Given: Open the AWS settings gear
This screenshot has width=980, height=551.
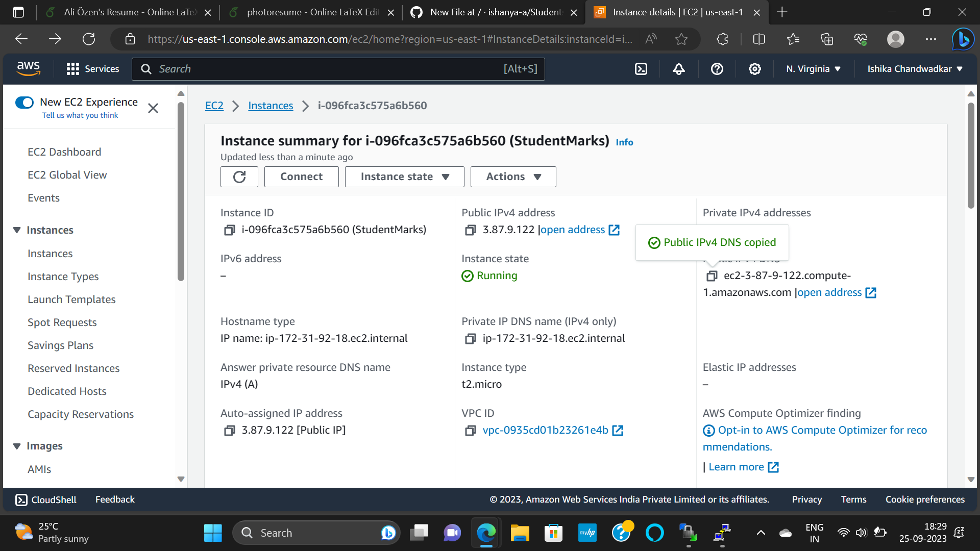Looking at the screenshot, I should click(754, 68).
